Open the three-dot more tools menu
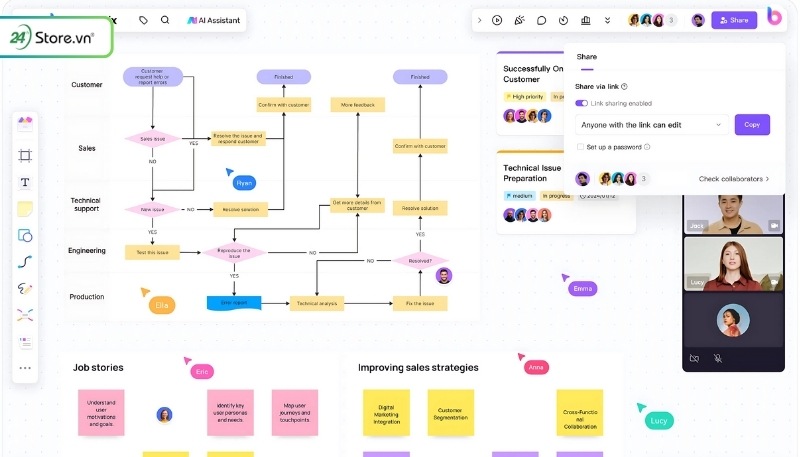This screenshot has width=800, height=457. 25,368
